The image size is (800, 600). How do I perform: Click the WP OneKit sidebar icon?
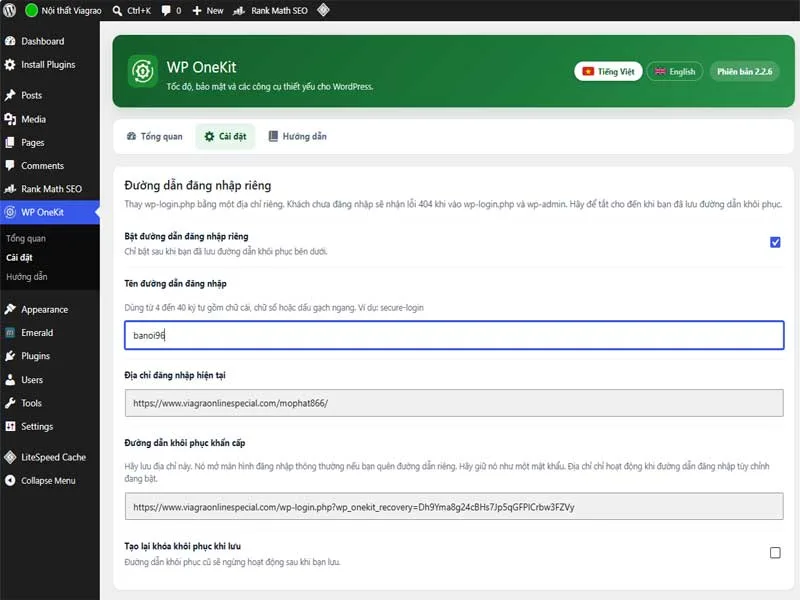click(x=10, y=212)
